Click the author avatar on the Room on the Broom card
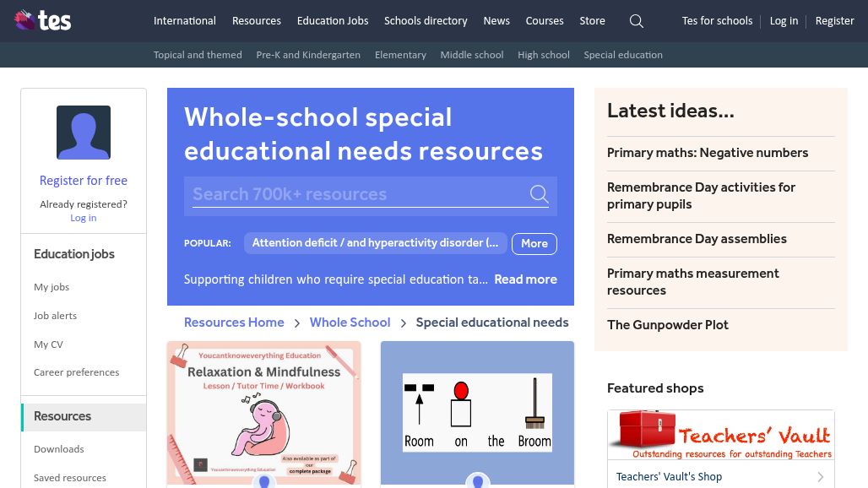Image resolution: width=868 pixels, height=488 pixels. click(x=477, y=481)
